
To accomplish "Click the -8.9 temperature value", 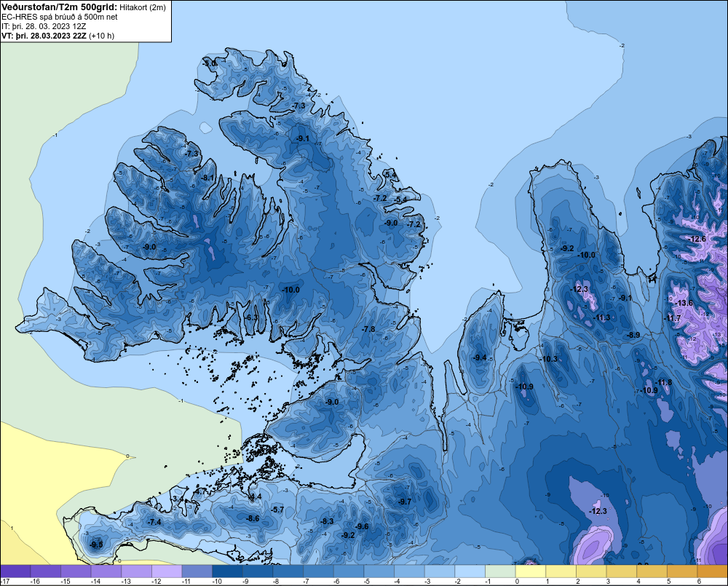I will 633,336.
